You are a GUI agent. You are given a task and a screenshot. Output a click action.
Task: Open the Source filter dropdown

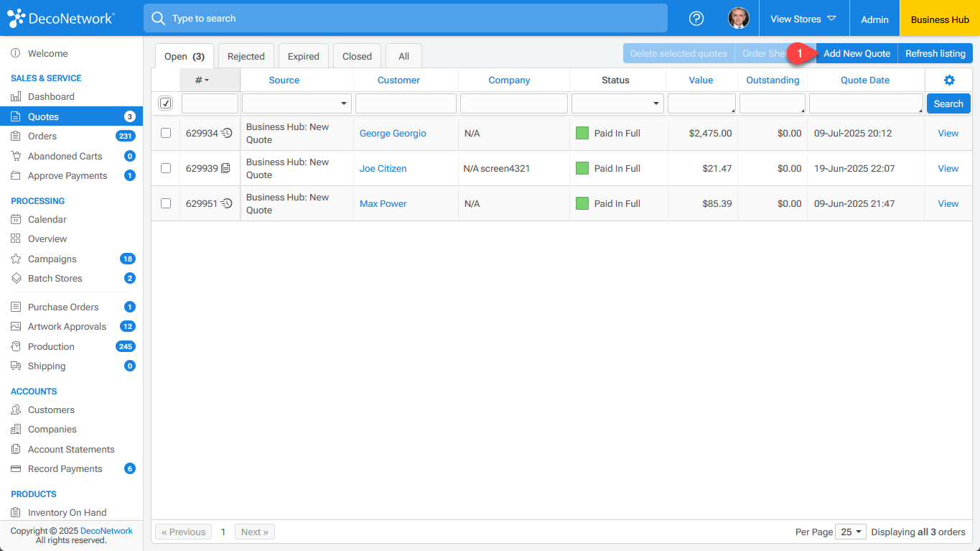(297, 103)
